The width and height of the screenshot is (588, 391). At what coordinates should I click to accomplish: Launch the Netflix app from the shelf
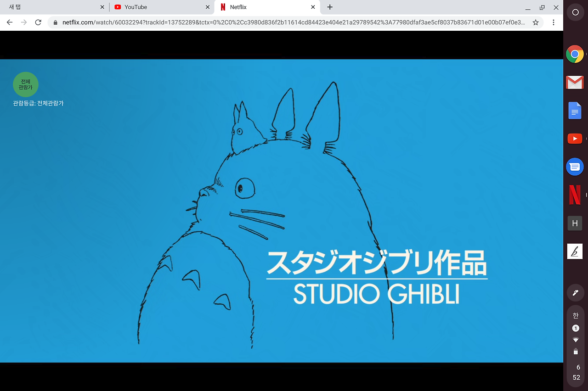click(575, 195)
